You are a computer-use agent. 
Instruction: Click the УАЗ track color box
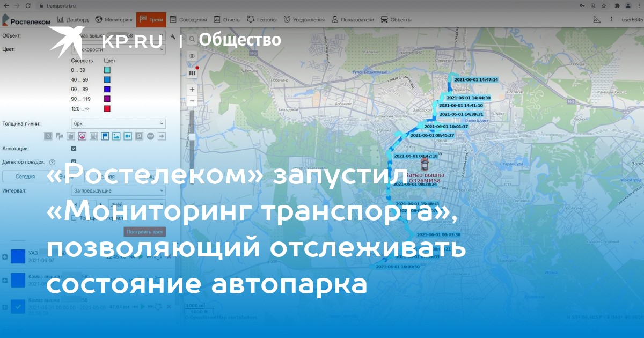(x=18, y=257)
